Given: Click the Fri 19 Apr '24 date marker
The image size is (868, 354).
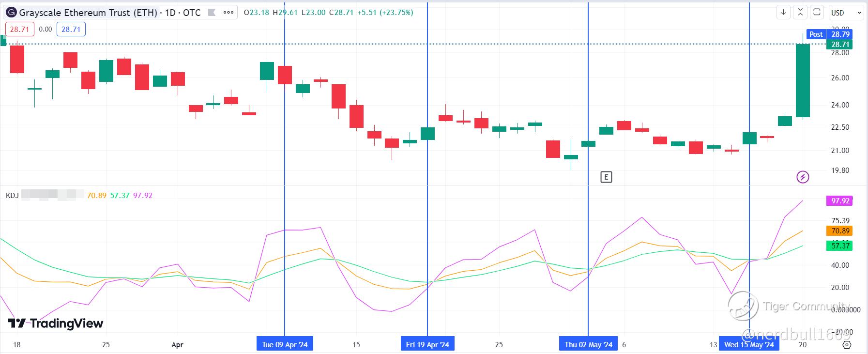Looking at the screenshot, I should (427, 344).
